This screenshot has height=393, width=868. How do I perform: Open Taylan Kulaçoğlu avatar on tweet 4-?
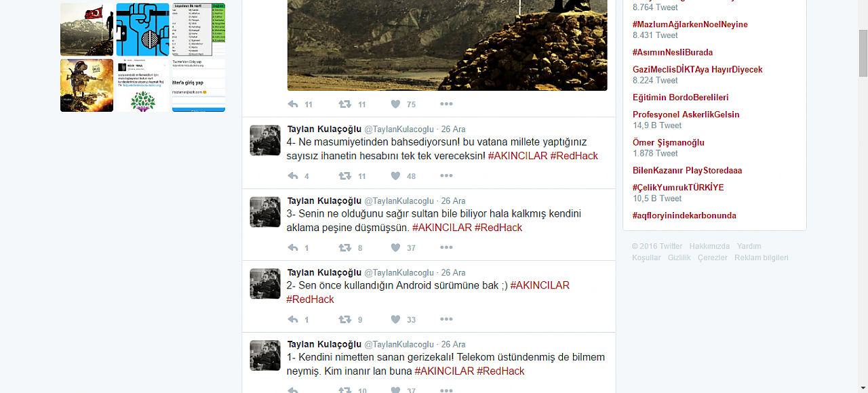(265, 140)
